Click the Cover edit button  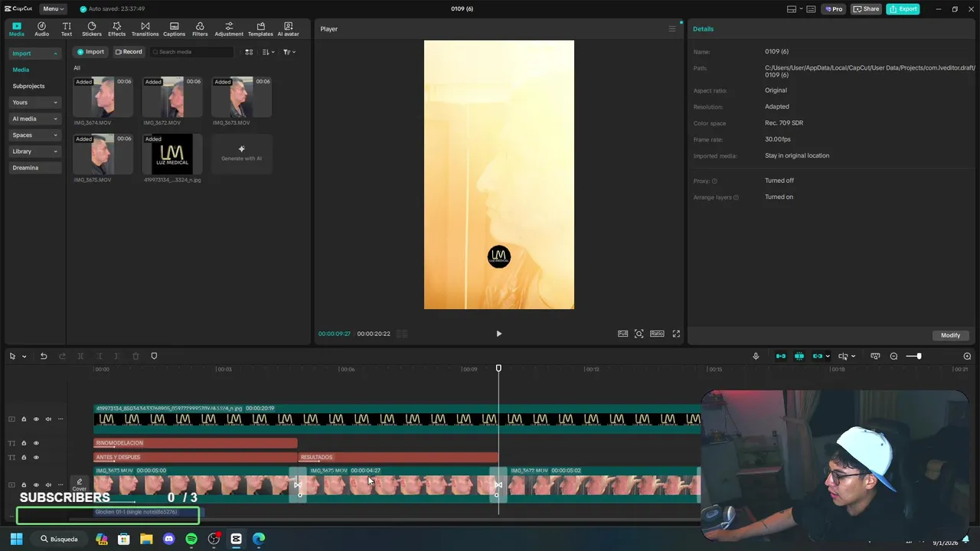pos(79,484)
